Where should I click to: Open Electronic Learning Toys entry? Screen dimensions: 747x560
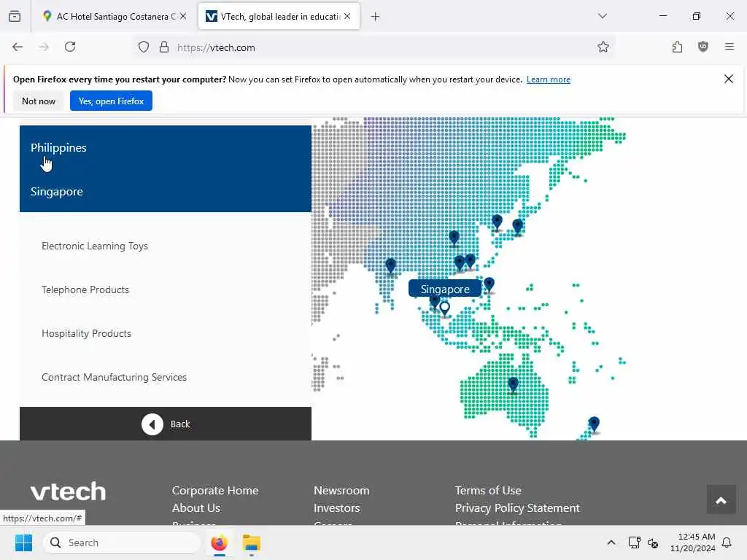pos(95,246)
